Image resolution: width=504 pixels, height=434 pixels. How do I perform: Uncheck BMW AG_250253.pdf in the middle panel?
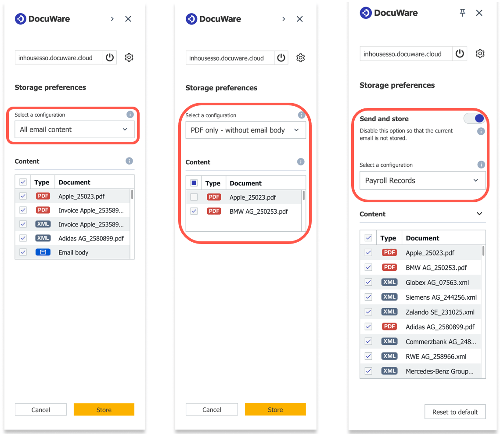tap(194, 211)
